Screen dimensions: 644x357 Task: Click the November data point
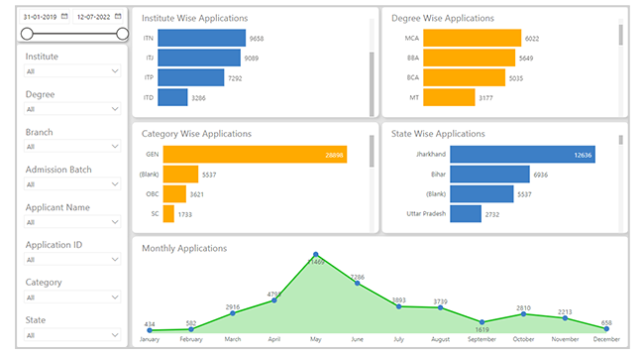565,318
